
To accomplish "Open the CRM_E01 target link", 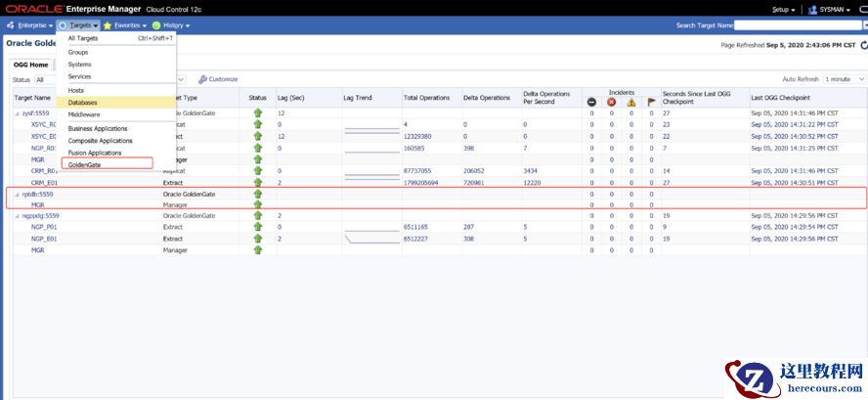I will pyautogui.click(x=44, y=182).
